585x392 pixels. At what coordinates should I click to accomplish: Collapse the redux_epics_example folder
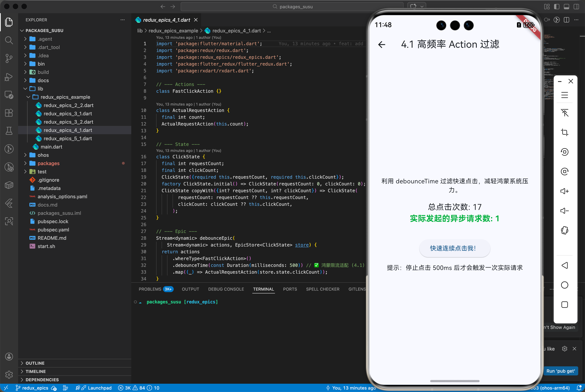pyautogui.click(x=65, y=97)
